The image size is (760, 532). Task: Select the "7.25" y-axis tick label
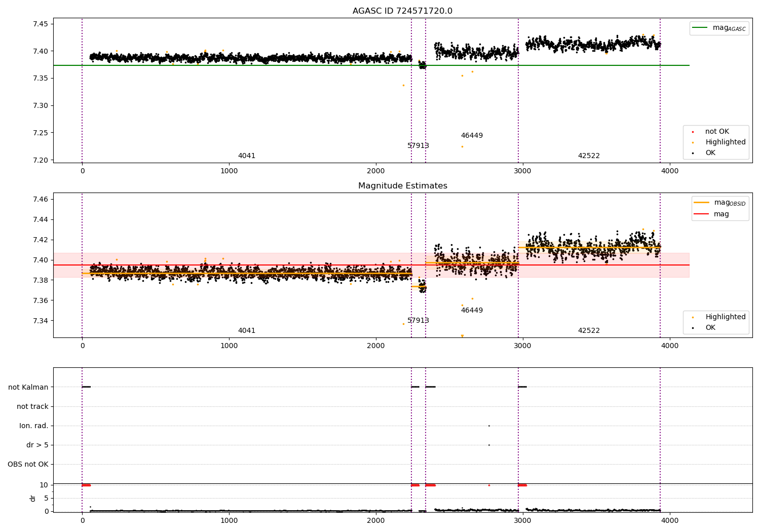[41, 133]
